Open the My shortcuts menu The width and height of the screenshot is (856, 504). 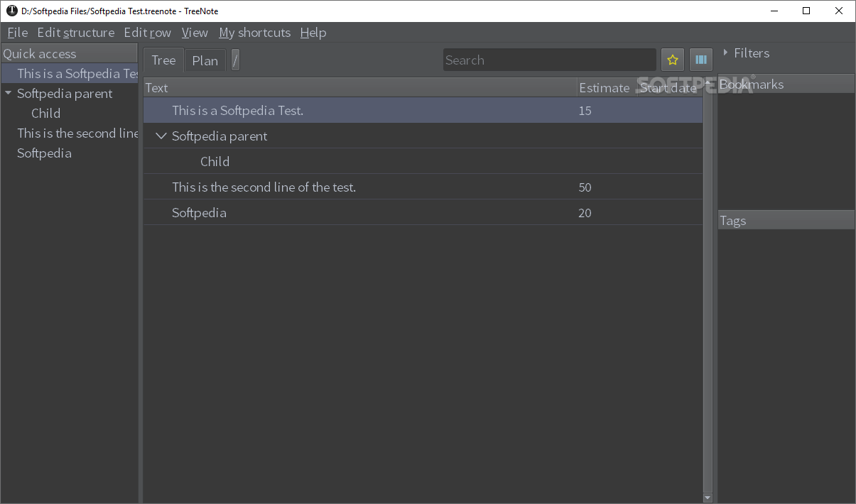point(255,33)
